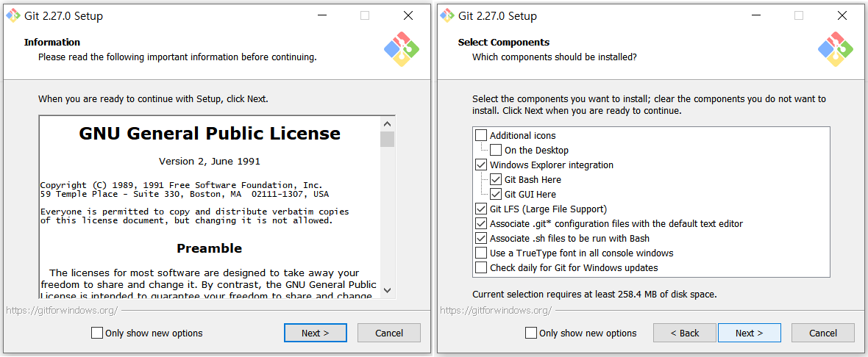Uncheck Windows Explorer integration
Screen dimensions: 868x357
[x=481, y=165]
